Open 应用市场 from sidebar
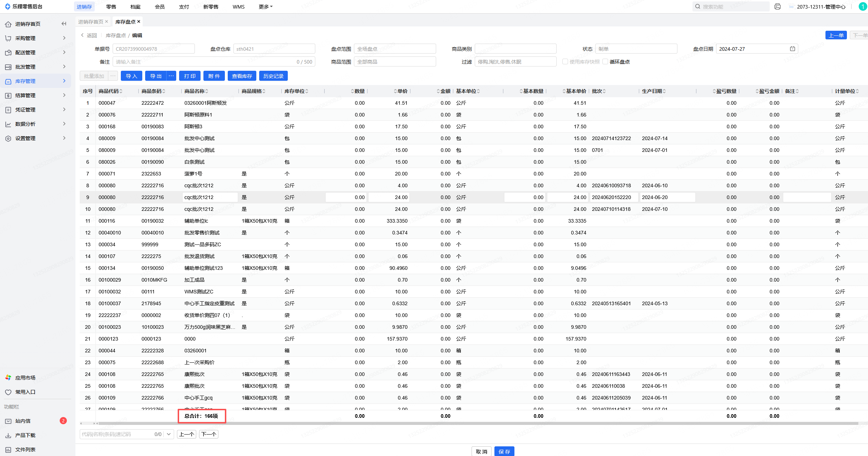This screenshot has height=456, width=868. pos(25,378)
